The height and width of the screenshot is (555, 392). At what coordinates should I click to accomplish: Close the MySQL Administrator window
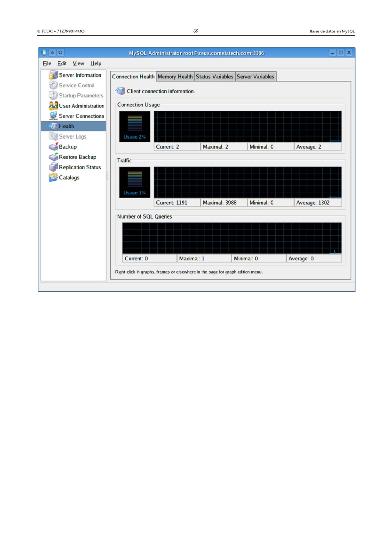pos(349,53)
